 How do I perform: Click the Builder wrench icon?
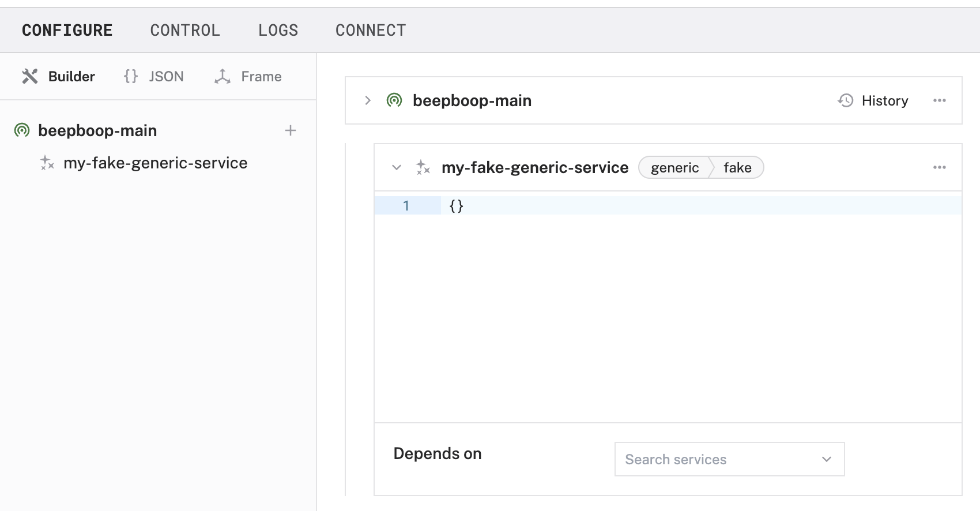point(30,76)
